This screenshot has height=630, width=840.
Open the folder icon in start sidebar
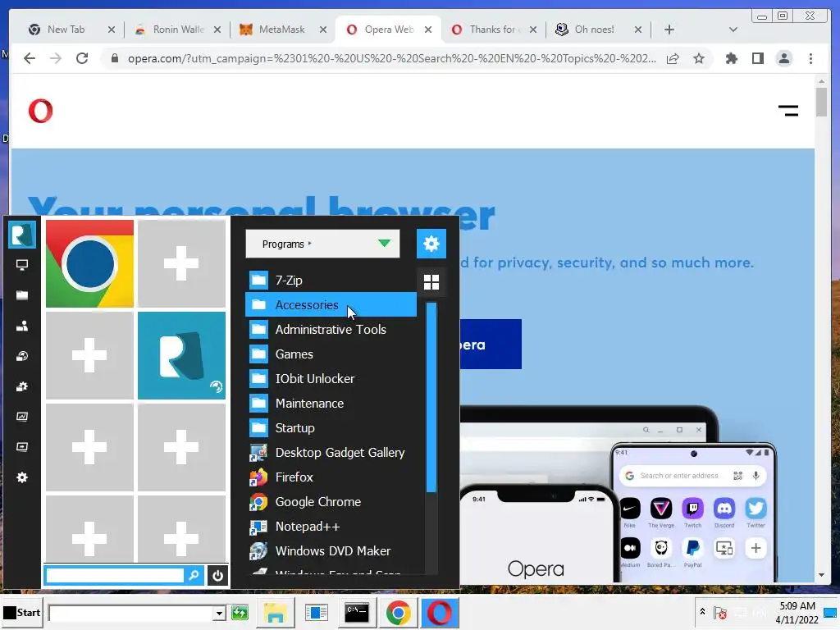22,295
